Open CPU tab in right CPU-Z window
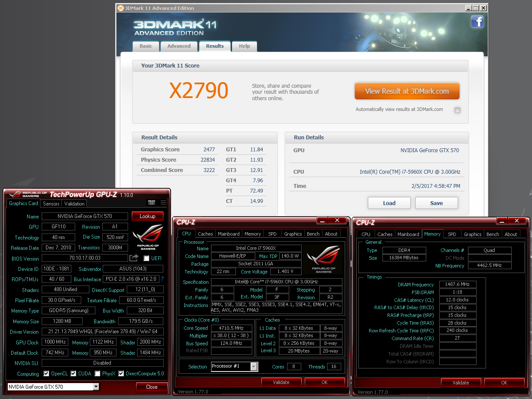The height and width of the screenshot is (399, 532). point(366,234)
